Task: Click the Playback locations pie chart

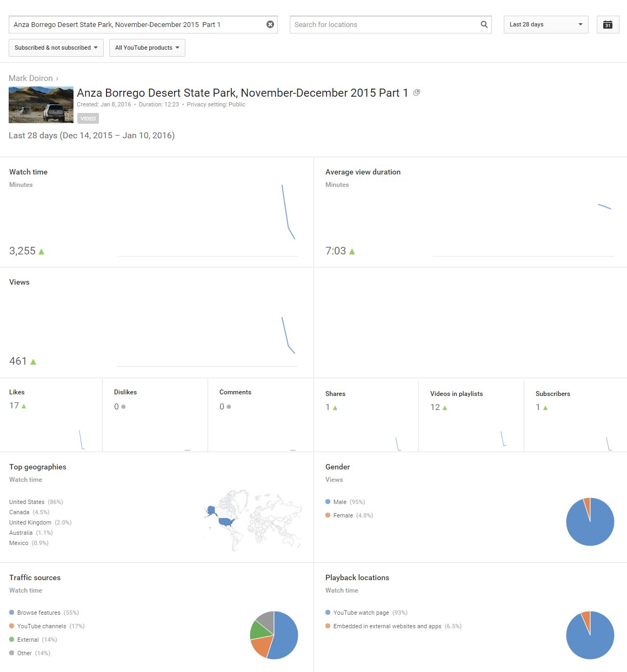Action: pos(590,635)
